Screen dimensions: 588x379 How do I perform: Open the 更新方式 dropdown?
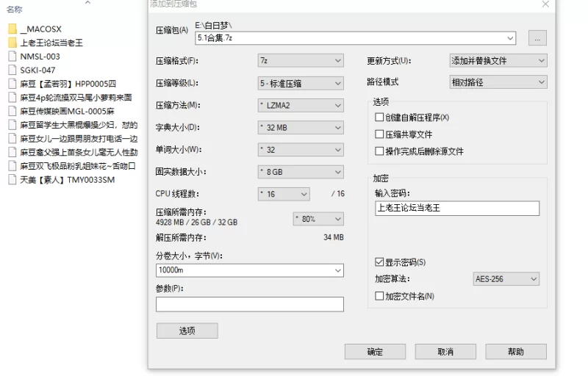tap(498, 60)
